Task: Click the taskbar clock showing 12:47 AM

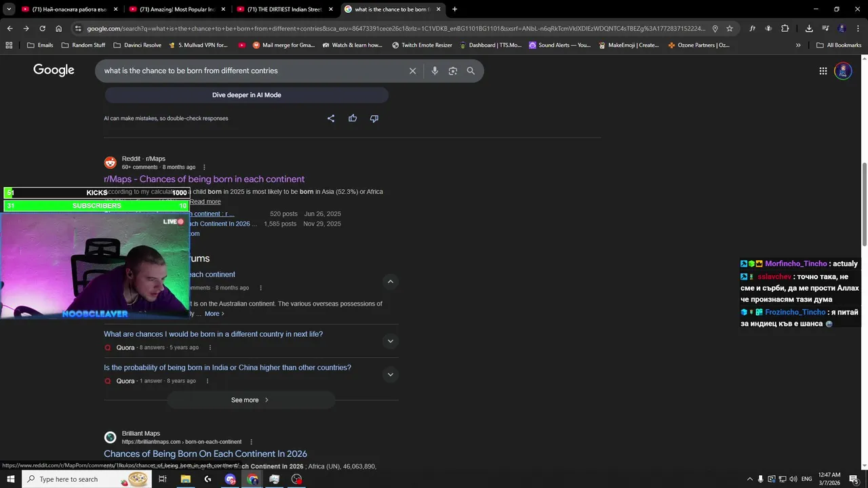Action: tap(829, 479)
